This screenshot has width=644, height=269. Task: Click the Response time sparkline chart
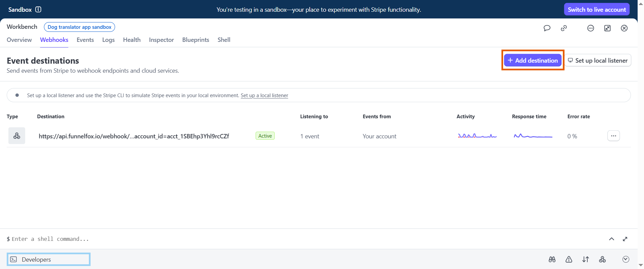(533, 136)
